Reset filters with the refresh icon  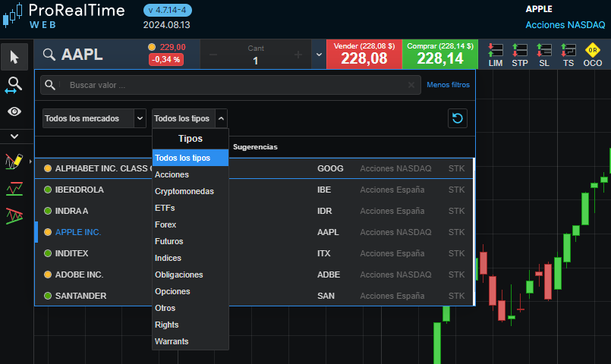click(x=458, y=118)
